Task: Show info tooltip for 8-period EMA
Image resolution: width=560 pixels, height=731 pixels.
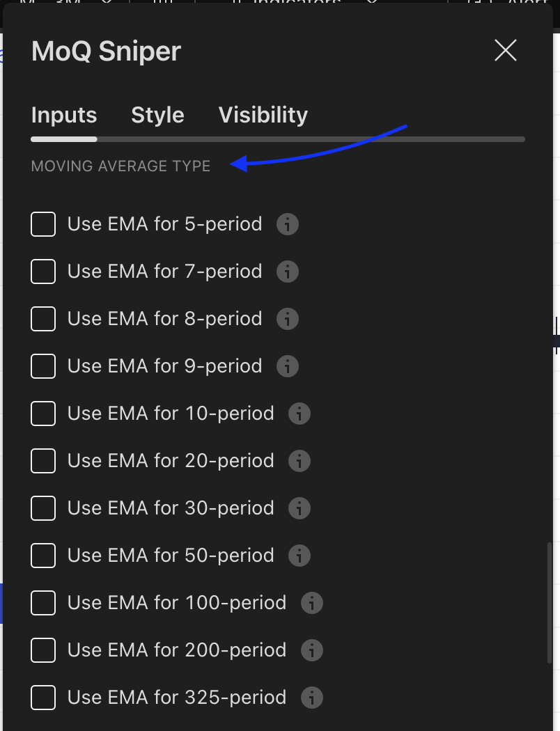Action: tap(288, 319)
